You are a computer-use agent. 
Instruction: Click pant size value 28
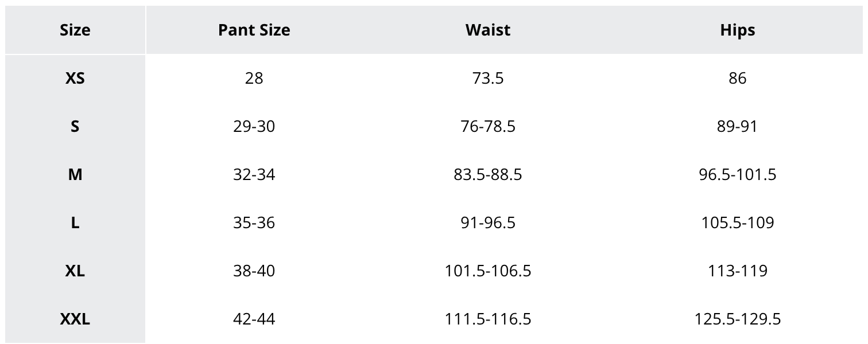tap(254, 78)
